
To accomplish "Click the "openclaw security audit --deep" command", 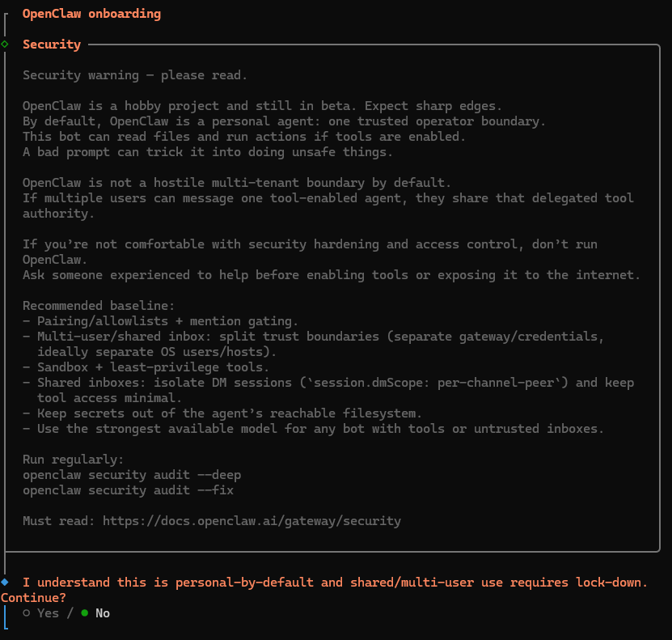I will click(x=132, y=475).
